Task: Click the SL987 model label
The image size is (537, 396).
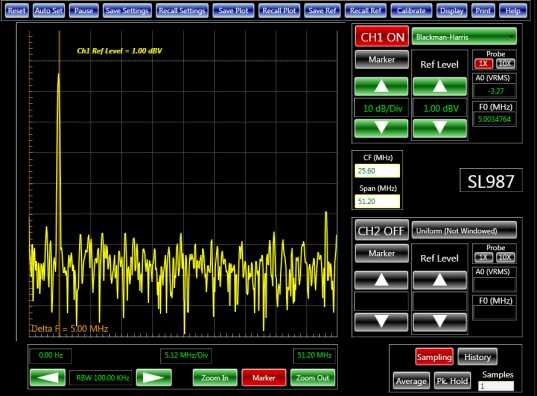Action: [x=491, y=181]
